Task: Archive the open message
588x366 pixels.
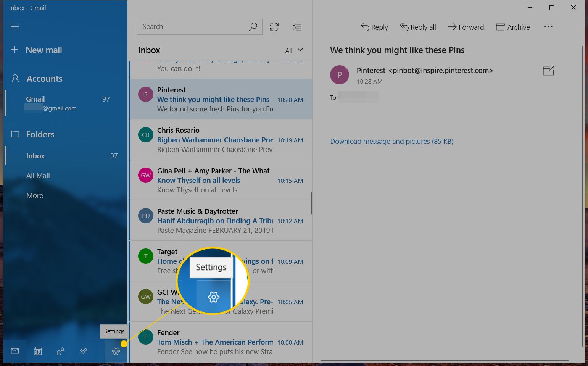Action: pos(513,27)
